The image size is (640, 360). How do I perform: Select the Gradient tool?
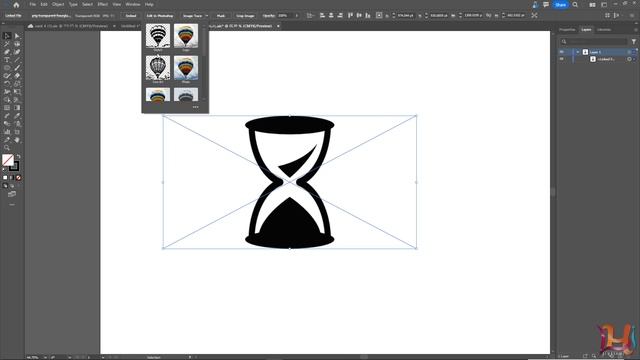17,108
